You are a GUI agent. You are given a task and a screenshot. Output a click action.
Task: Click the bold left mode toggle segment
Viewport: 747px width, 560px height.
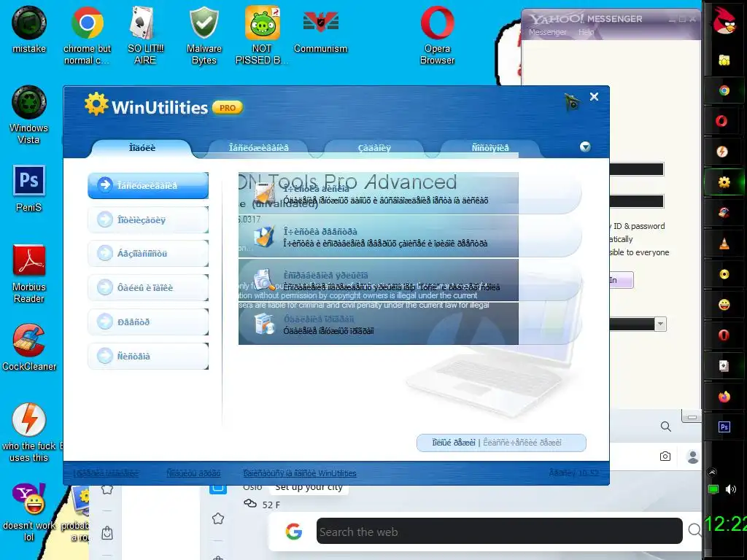pos(453,443)
